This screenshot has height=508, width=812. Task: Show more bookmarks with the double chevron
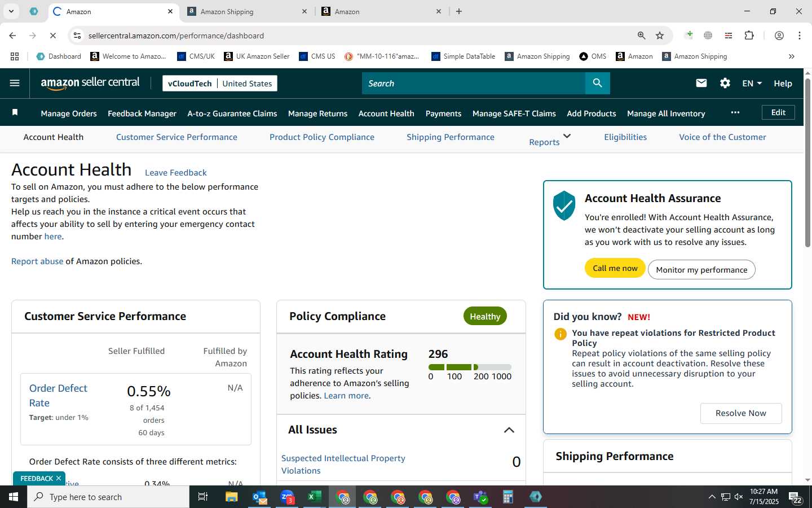coord(791,56)
